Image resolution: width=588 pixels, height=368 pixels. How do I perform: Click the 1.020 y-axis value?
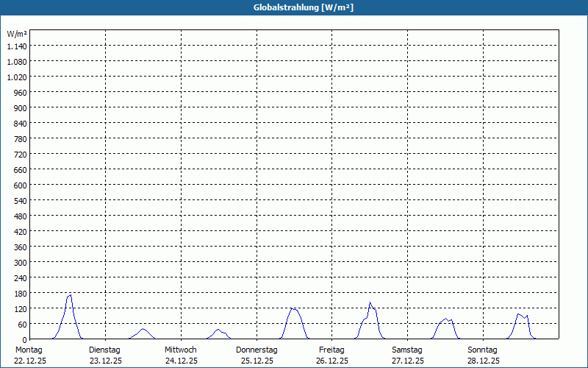click(x=17, y=77)
